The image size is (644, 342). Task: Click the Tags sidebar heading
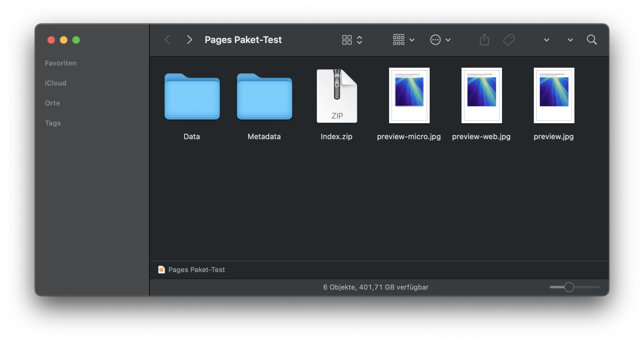53,123
